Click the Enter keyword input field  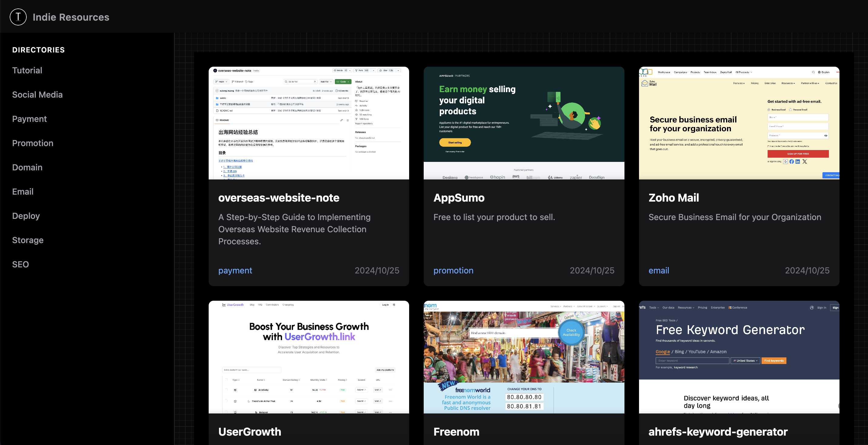[x=692, y=360]
